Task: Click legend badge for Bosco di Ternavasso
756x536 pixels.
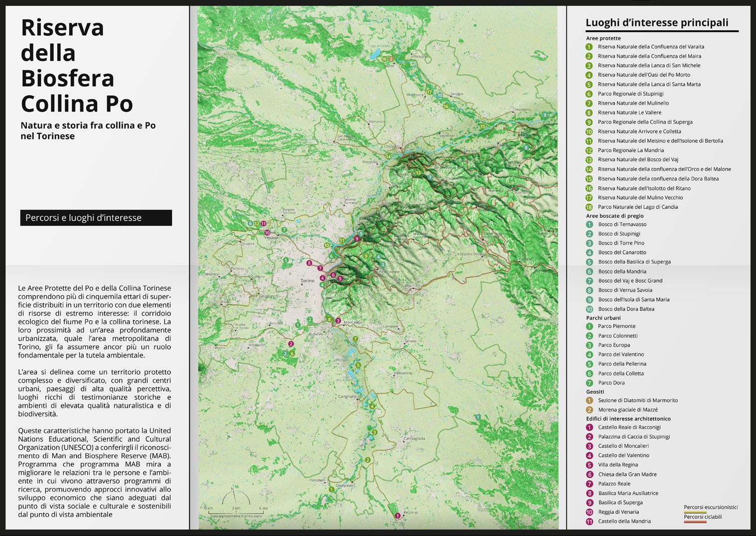Action: (x=590, y=224)
